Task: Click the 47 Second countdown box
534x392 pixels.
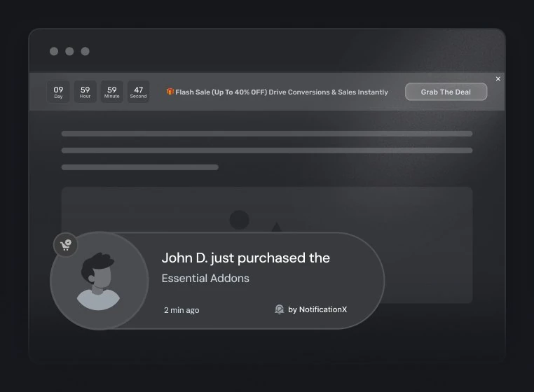Action: [x=138, y=92]
